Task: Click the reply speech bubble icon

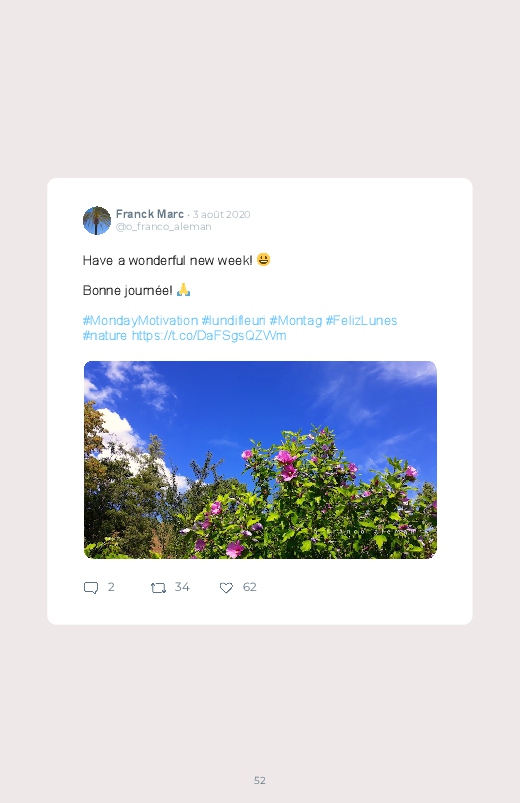Action: pos(91,587)
